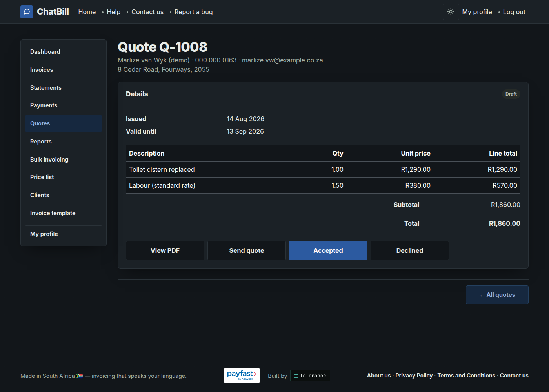Screen dimensions: 549x392
Task: Open My profile in the header
Action: tap(477, 12)
